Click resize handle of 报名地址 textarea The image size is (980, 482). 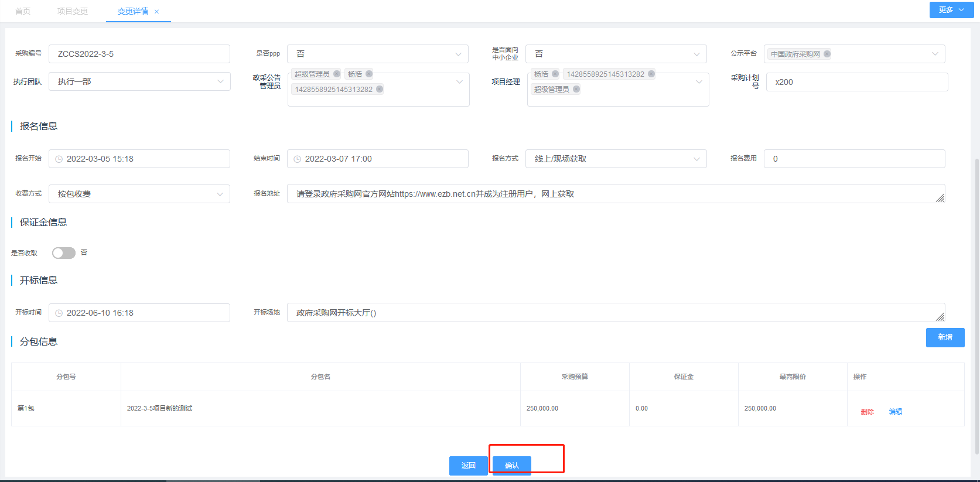940,199
